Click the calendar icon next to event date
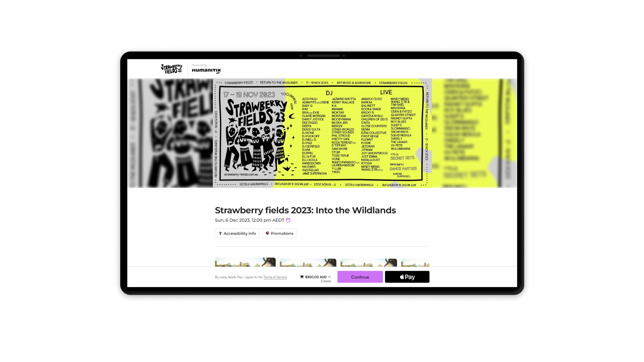Viewport: 644px width, 362px height. click(x=288, y=220)
